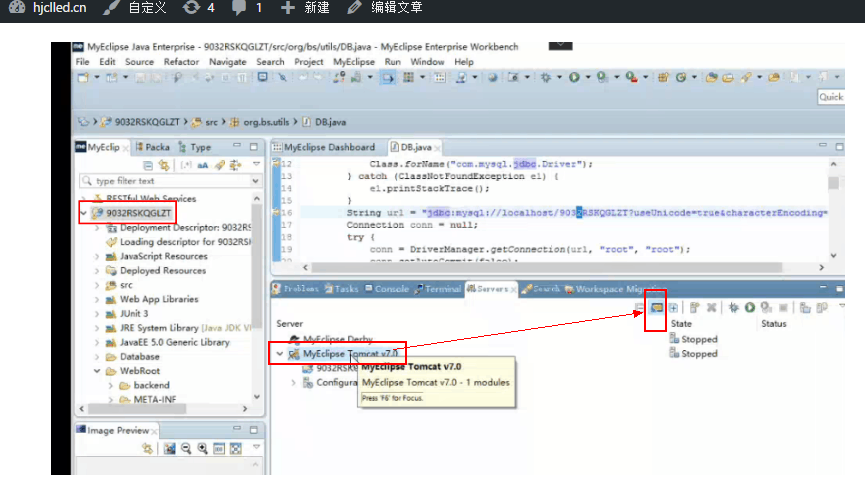Click the plus icon in Servers toolbar
865x501 pixels.
point(674,308)
